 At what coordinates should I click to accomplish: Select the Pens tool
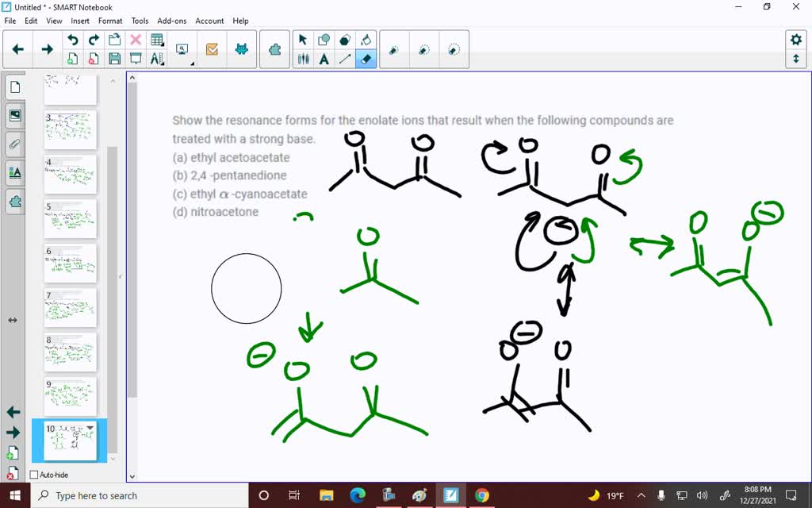pyautogui.click(x=302, y=59)
